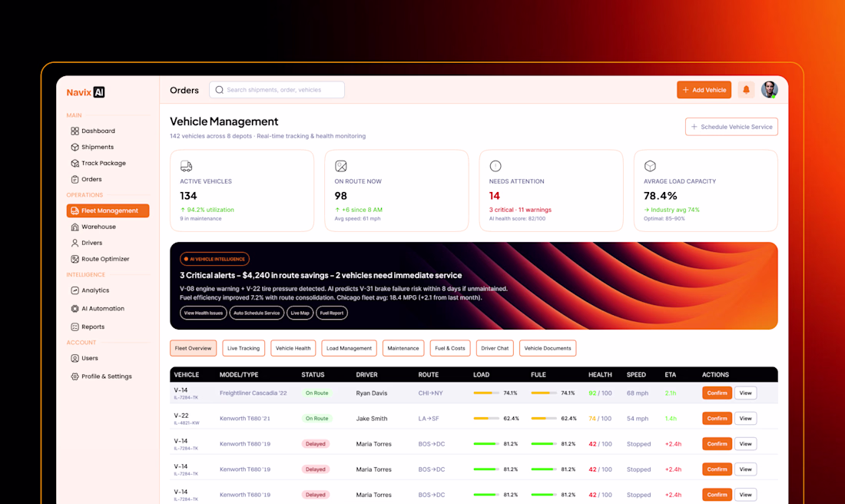Click the 92 / 100 health value

600,393
